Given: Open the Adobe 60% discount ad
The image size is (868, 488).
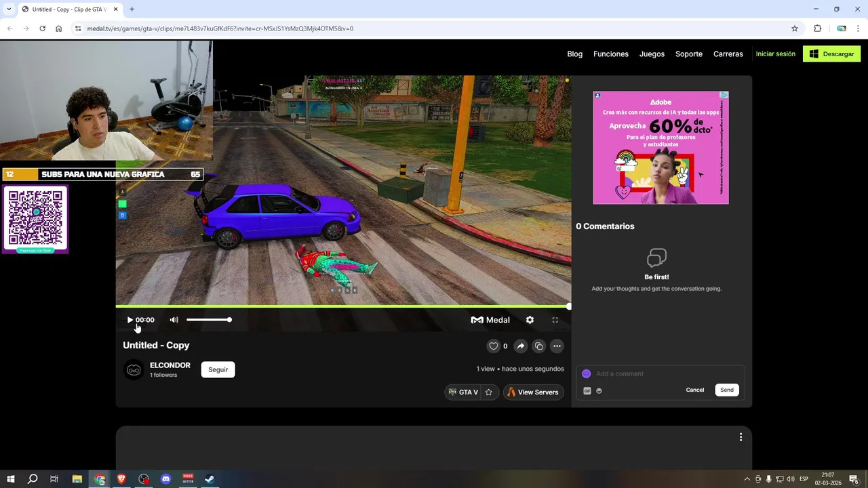Looking at the screenshot, I should 660,148.
